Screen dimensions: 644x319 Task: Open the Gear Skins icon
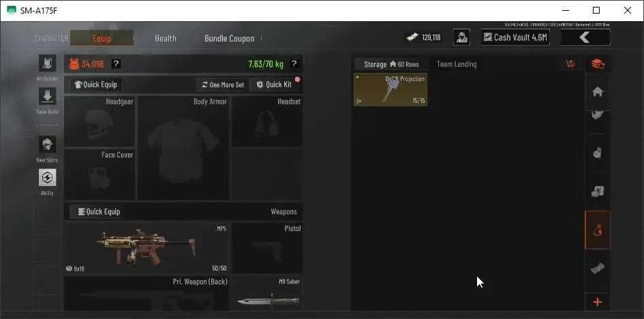tap(47, 145)
